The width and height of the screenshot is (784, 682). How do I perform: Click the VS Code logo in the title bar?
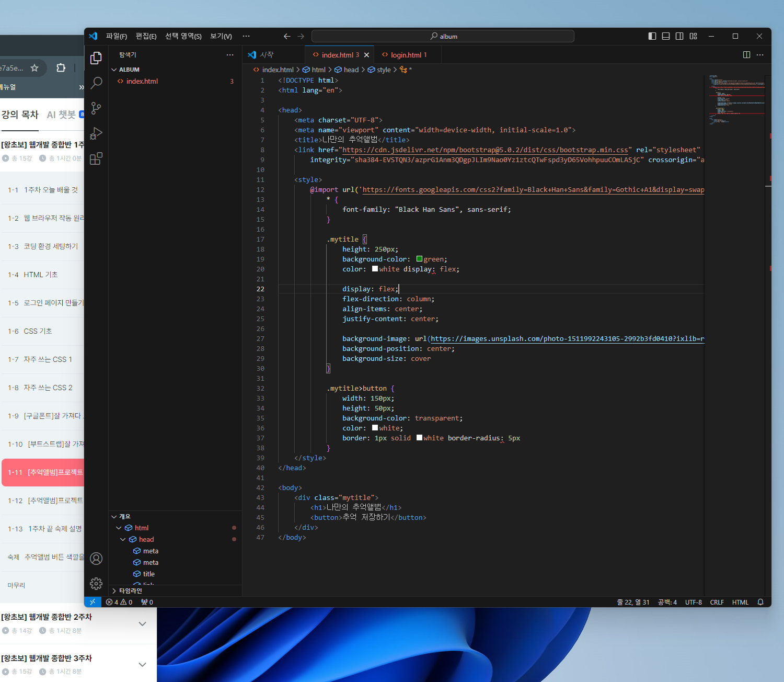click(x=93, y=36)
